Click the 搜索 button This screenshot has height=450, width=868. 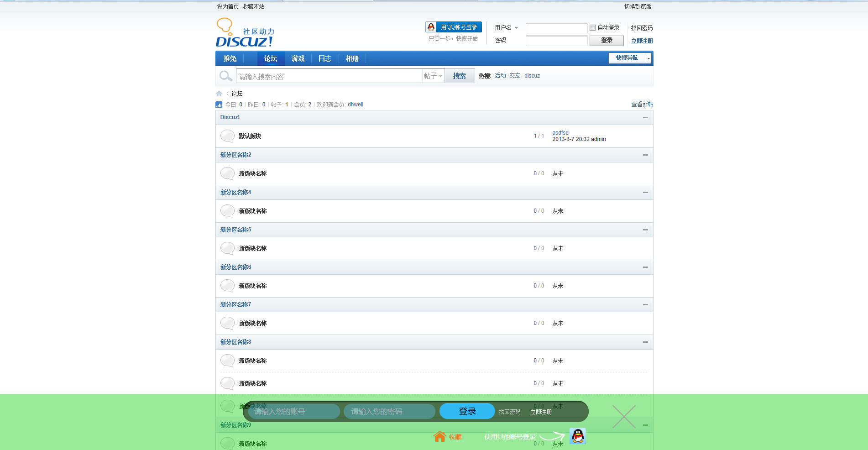460,76
